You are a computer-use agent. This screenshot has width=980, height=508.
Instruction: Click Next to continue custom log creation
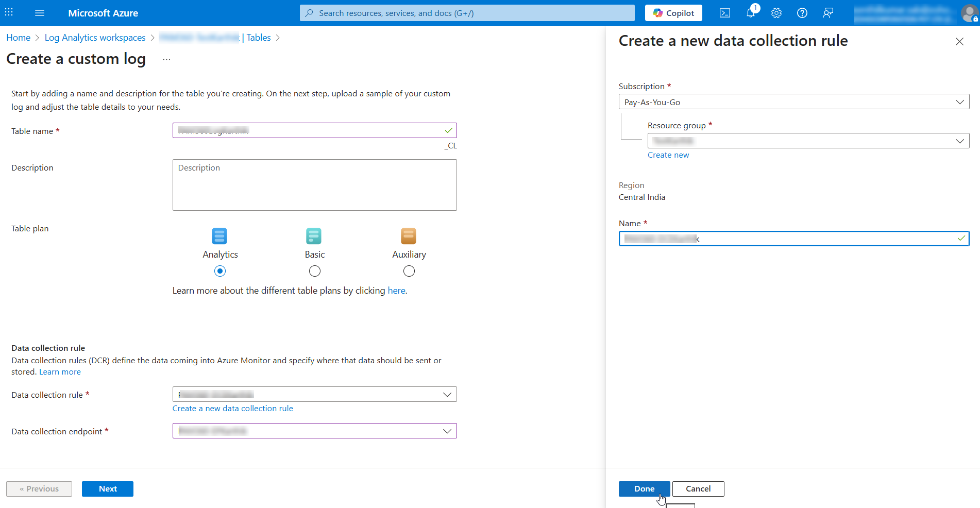(x=107, y=488)
